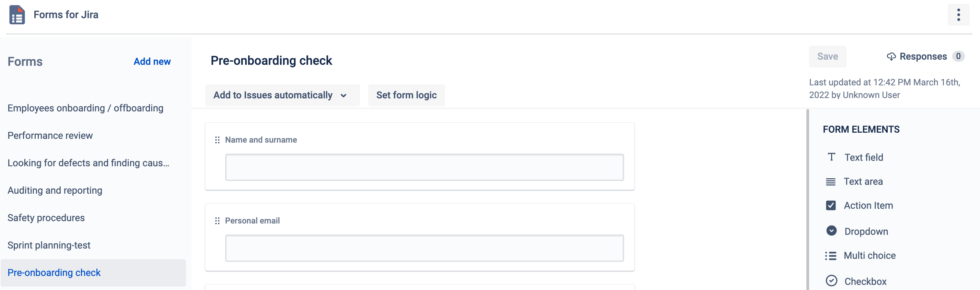The image size is (980, 290).
Task: Open the Add to Issues automatically dropdown
Action: (x=282, y=95)
